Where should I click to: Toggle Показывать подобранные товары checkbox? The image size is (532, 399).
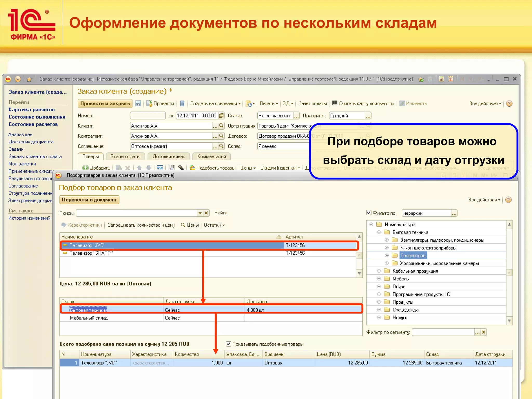pos(228,344)
